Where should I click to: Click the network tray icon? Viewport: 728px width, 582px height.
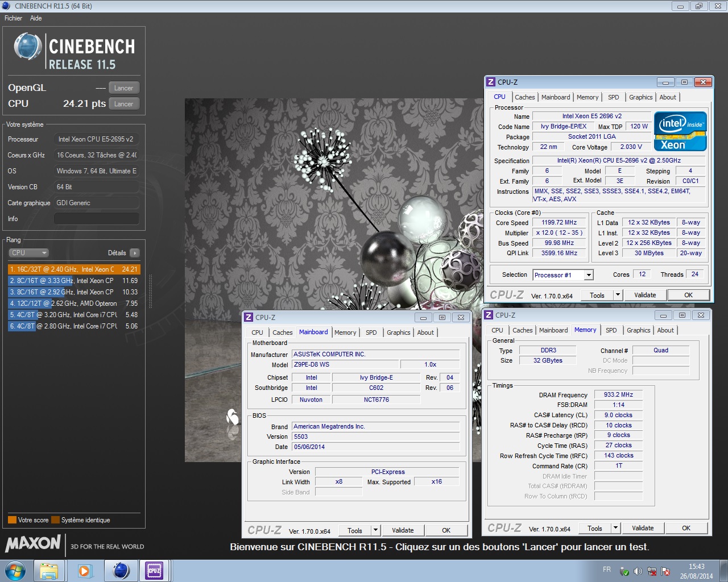coord(652,571)
